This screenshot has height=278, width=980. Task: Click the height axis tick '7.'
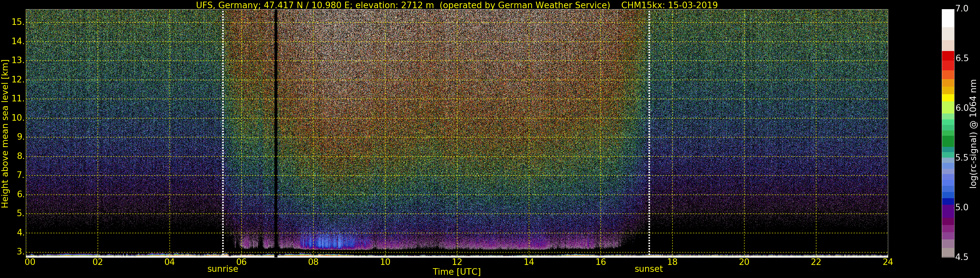(x=20, y=176)
